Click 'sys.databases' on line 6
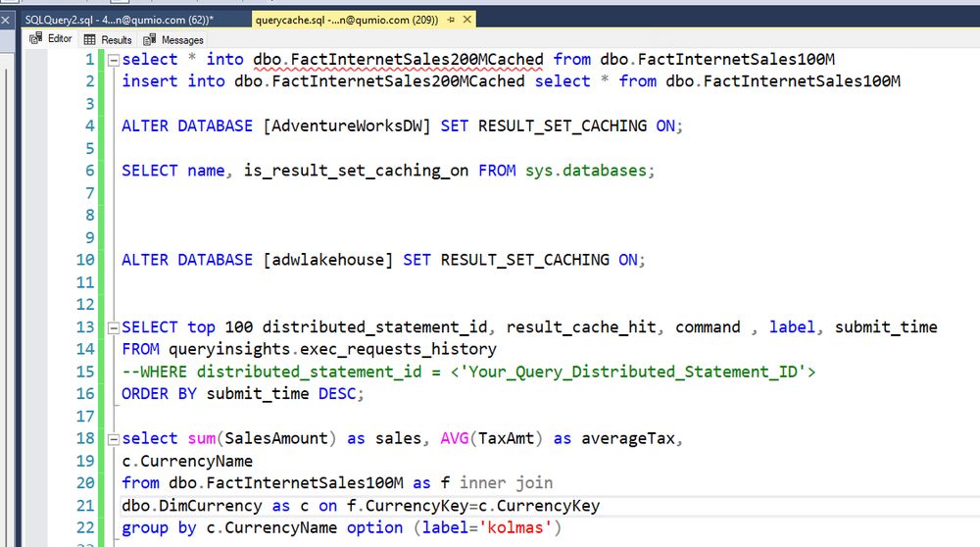Viewport: 980px width, 547px height. click(x=586, y=171)
